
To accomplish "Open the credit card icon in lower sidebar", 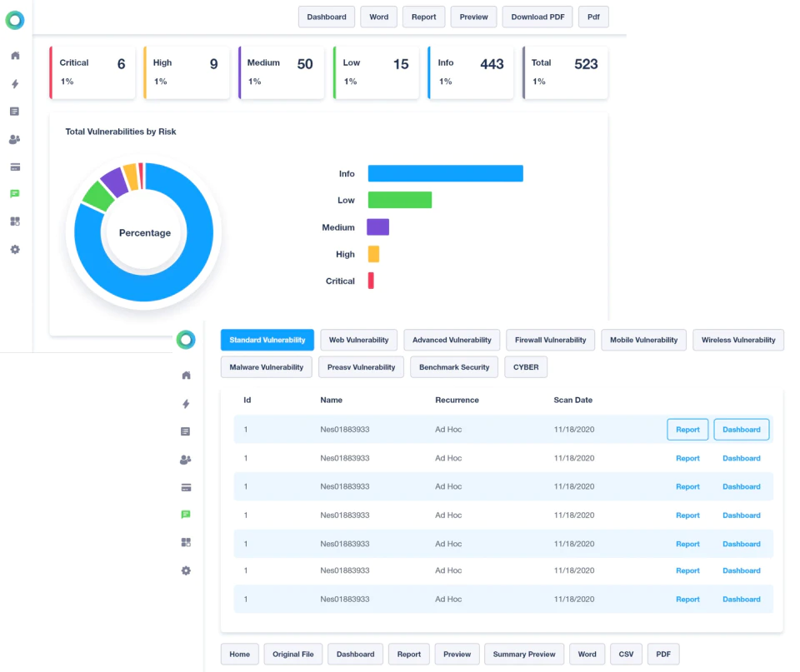I will click(186, 487).
